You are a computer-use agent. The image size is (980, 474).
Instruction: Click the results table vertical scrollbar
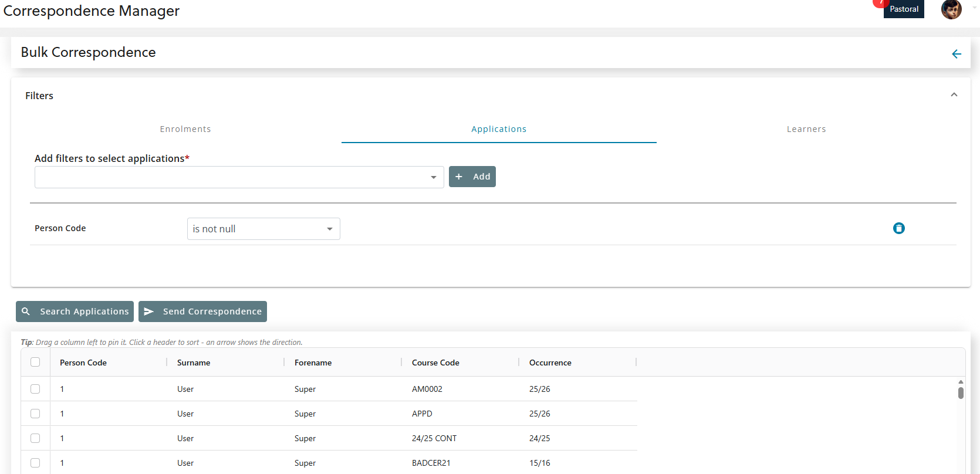click(961, 392)
